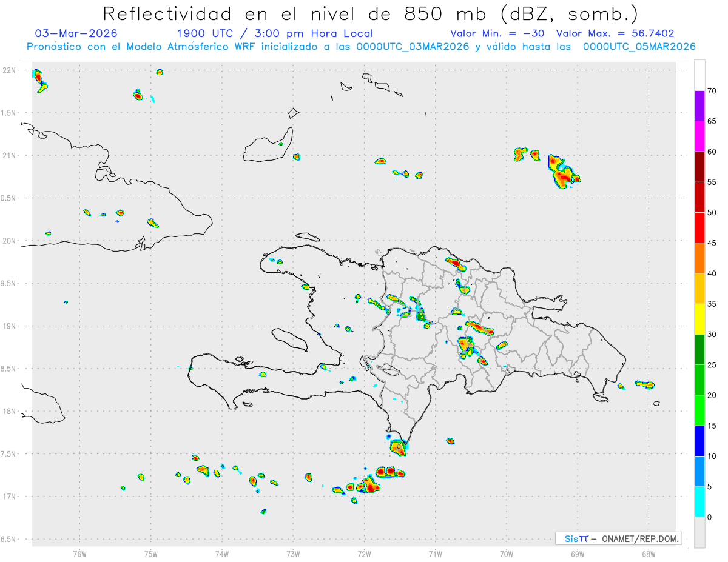Screen dimensions: 728x562
Task: Click the '73W' longitude label
Action: click(x=293, y=554)
